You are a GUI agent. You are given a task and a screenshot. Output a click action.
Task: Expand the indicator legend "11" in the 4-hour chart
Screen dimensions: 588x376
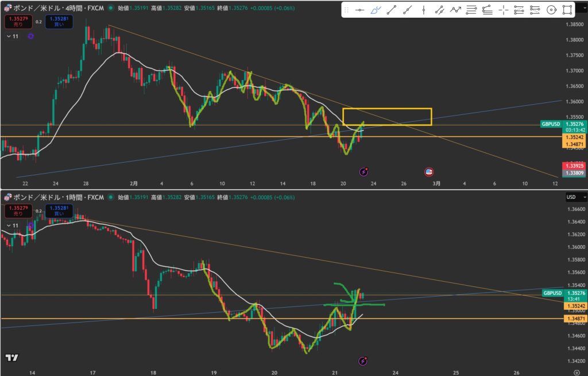[12, 36]
